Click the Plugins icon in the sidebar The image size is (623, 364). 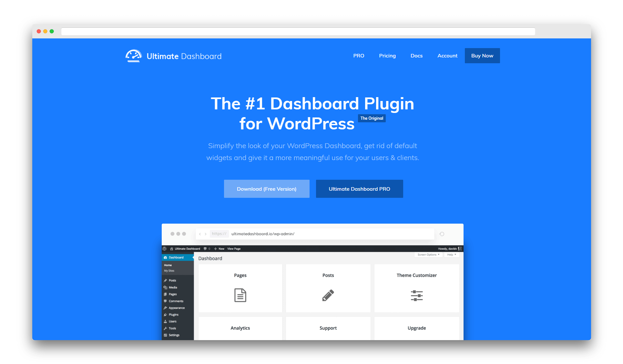pos(165,315)
